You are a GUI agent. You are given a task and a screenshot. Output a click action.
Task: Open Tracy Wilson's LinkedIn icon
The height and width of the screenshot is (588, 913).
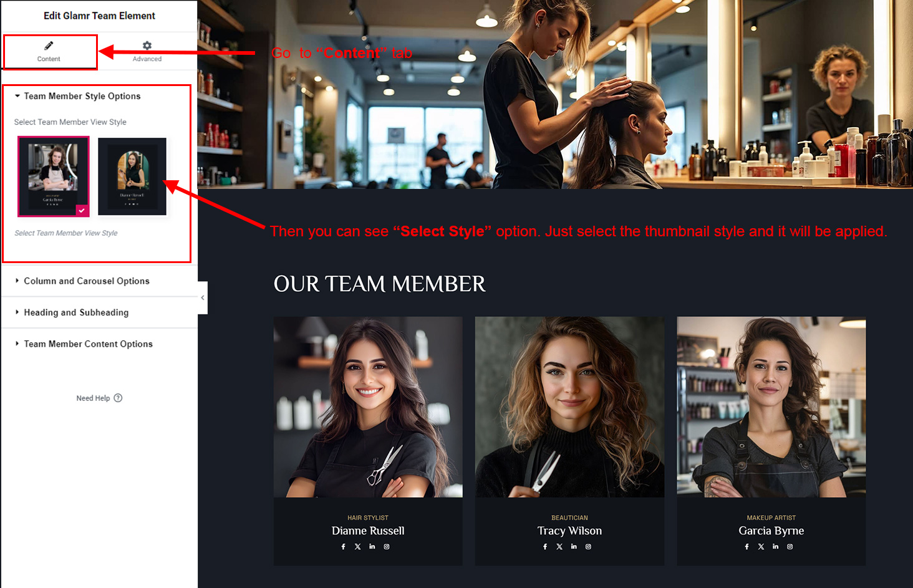pos(574,547)
